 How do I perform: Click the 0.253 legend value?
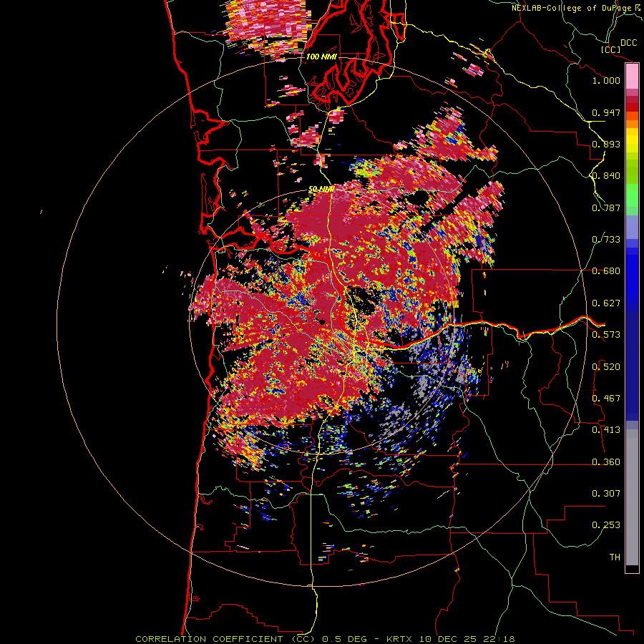click(x=606, y=525)
